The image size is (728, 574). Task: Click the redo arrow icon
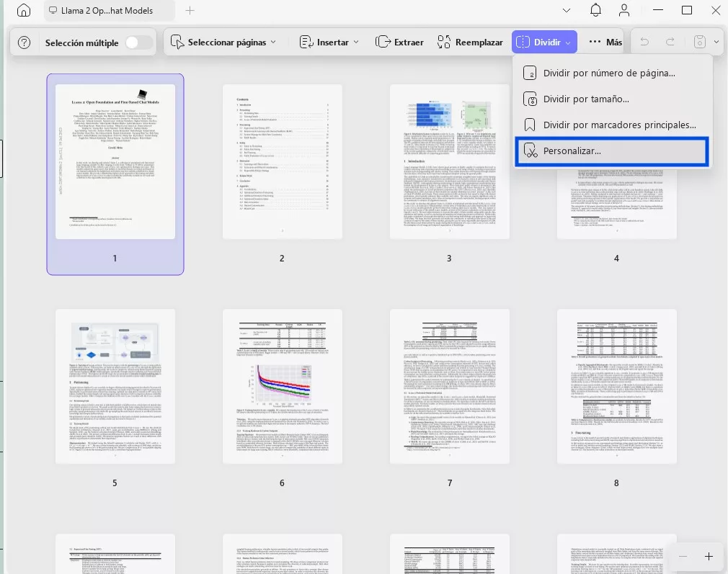[x=670, y=42]
